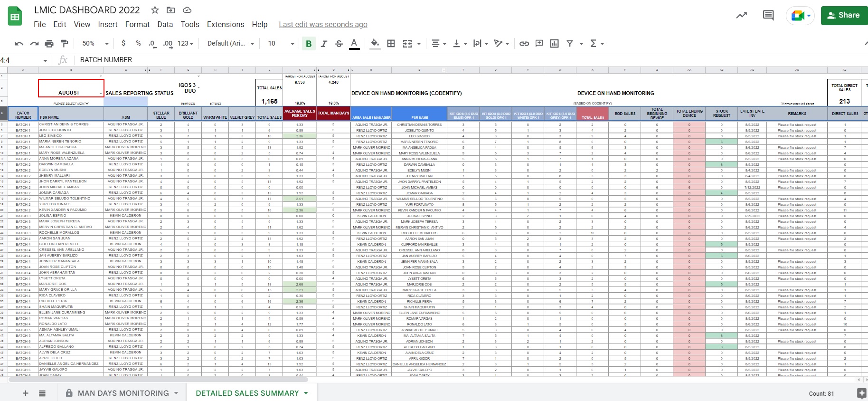Check cloud save status icon
868x401 pixels.
187,10
